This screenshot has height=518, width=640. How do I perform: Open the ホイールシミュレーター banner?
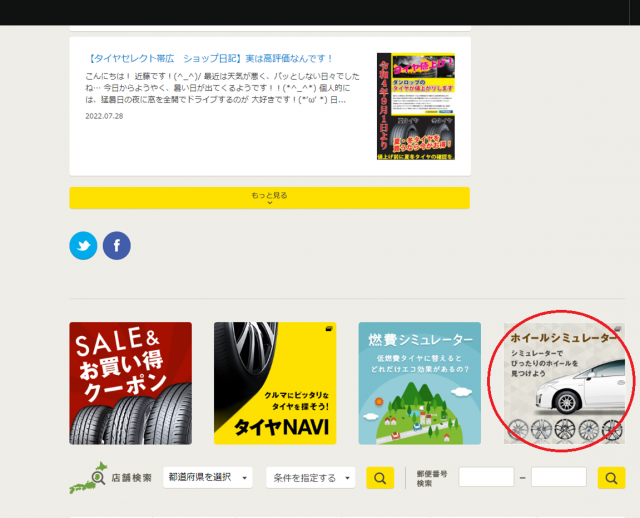[x=563, y=383]
